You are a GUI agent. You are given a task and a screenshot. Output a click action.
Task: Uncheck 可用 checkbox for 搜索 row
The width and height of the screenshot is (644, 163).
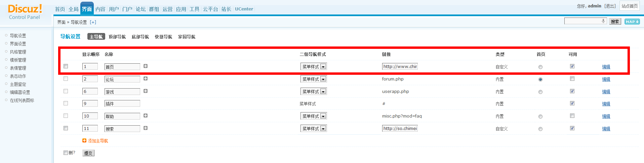click(572, 128)
